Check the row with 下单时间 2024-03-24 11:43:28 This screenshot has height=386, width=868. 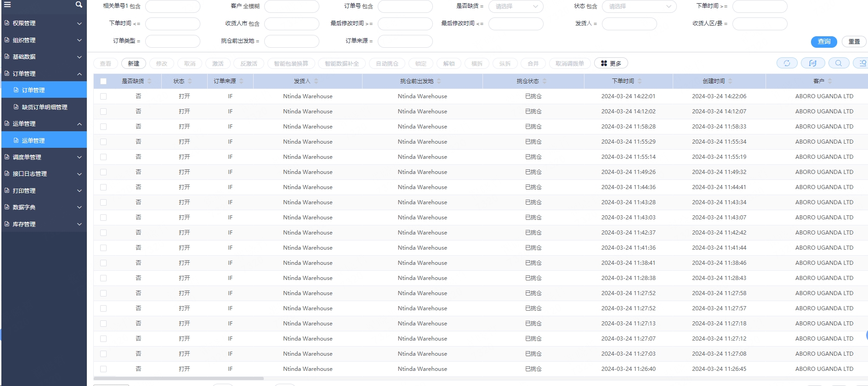pyautogui.click(x=103, y=202)
